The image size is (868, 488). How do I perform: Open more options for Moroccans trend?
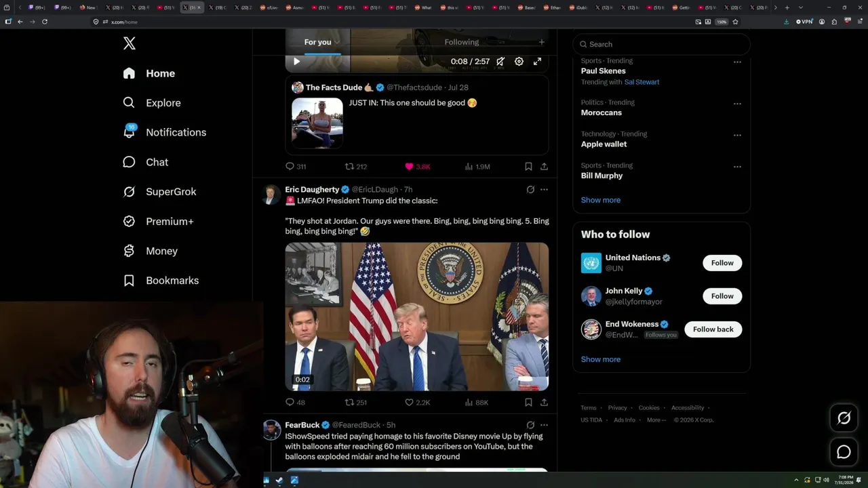coord(737,104)
